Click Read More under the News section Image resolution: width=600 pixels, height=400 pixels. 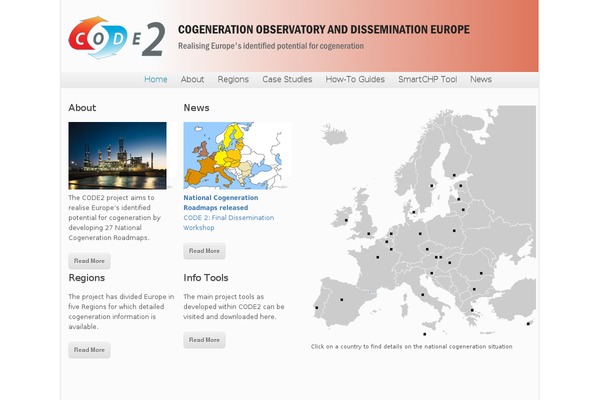(x=204, y=251)
